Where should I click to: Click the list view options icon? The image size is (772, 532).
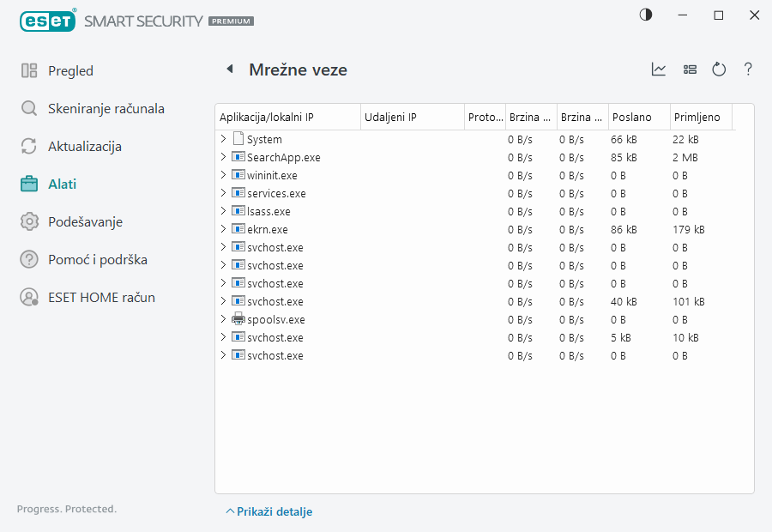coord(690,70)
